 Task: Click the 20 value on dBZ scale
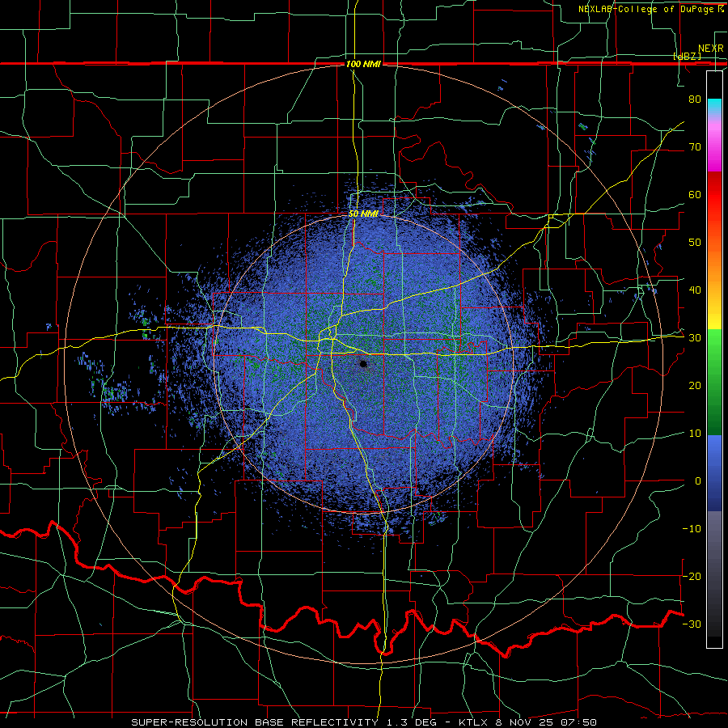(695, 385)
